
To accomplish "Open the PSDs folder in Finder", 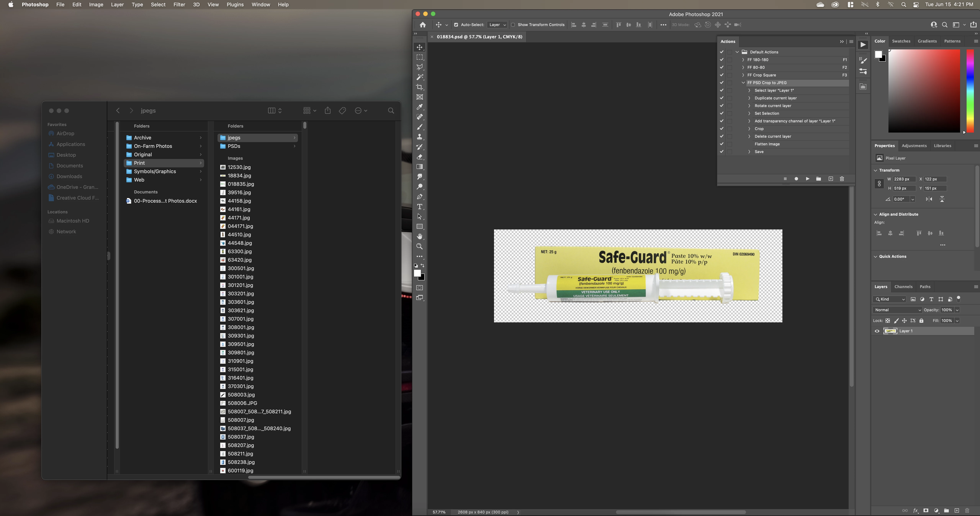I will 234,146.
